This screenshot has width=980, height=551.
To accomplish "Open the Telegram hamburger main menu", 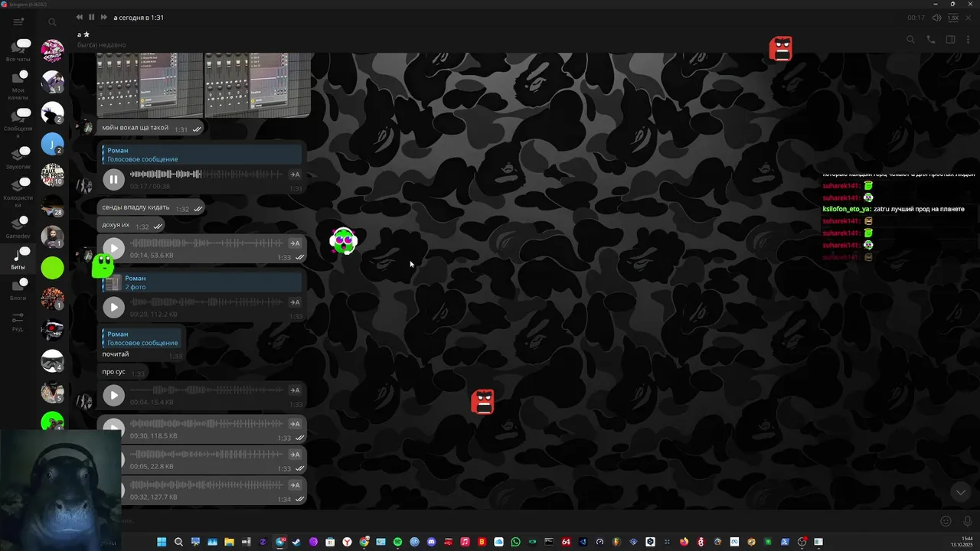I will (x=18, y=22).
